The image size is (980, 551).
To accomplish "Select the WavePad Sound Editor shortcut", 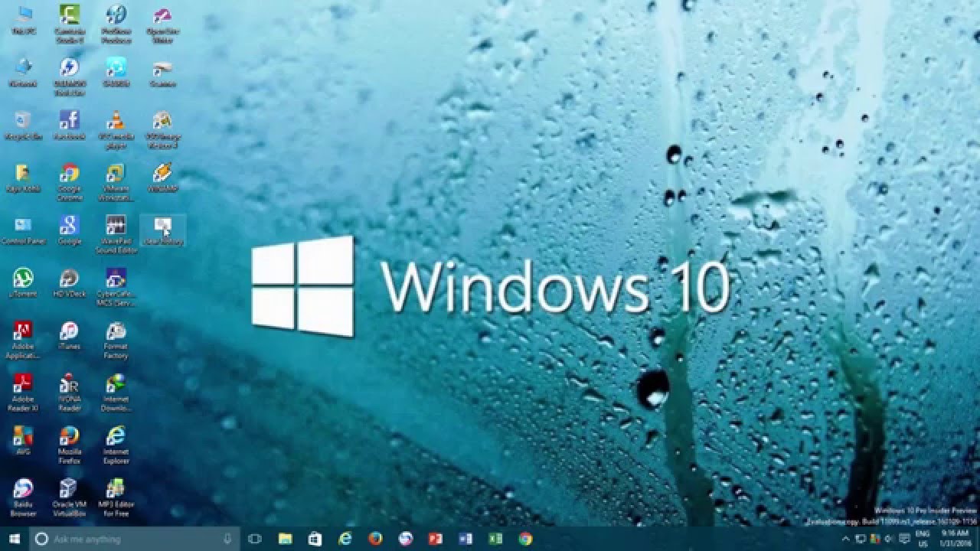I will (x=116, y=233).
